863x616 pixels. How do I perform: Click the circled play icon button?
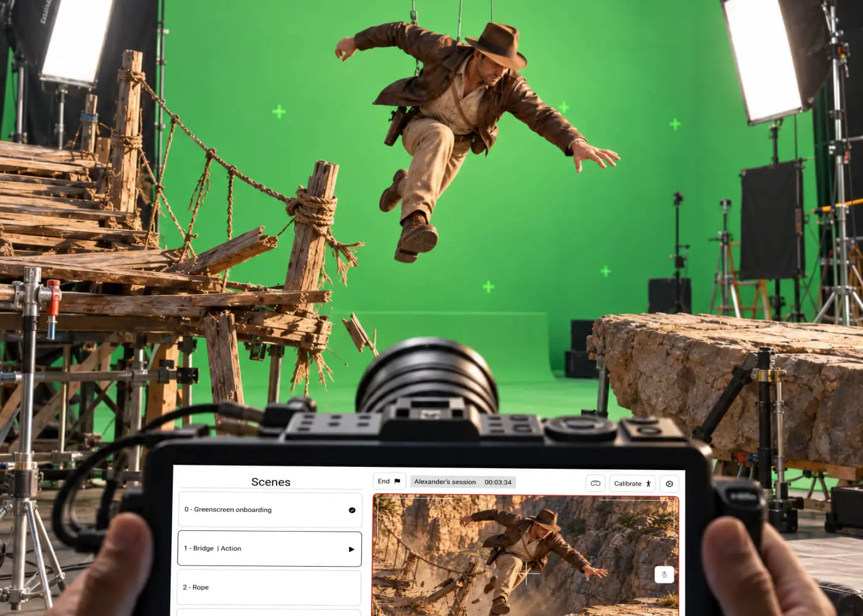click(x=669, y=484)
